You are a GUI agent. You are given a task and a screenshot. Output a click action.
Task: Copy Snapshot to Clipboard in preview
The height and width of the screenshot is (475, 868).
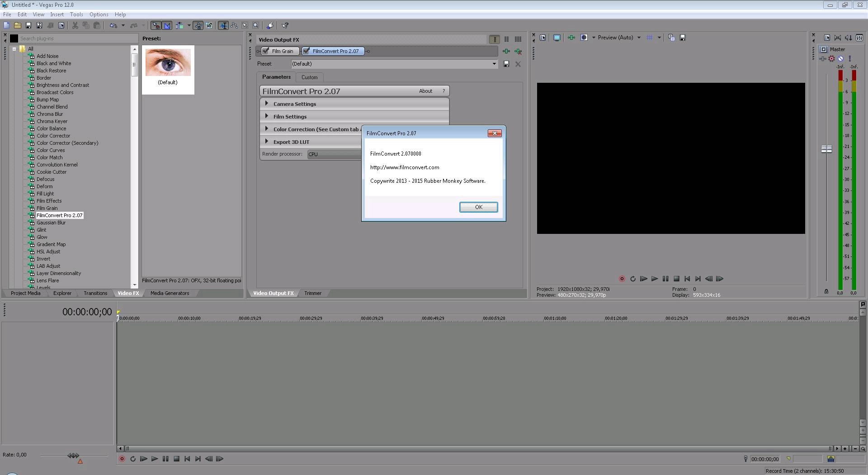pos(671,38)
